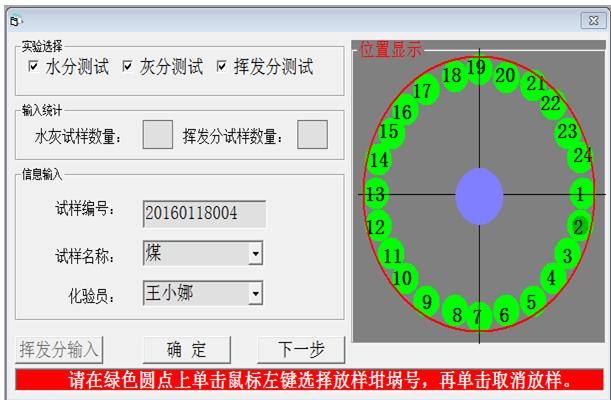611x400 pixels.
Task: Select crucible position 20 green dot
Action: tap(506, 76)
